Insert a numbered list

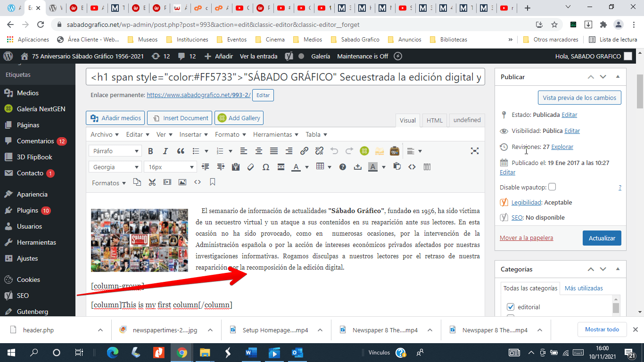pyautogui.click(x=220, y=151)
